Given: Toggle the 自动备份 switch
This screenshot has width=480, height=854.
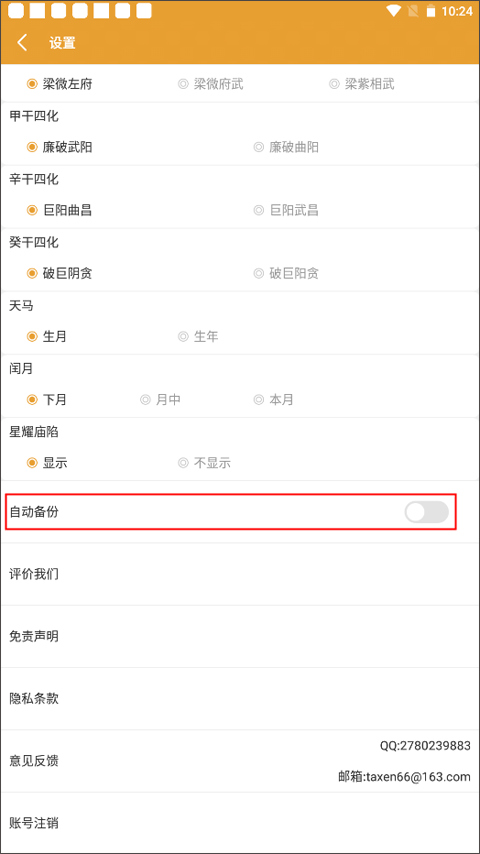Looking at the screenshot, I should coord(426,512).
